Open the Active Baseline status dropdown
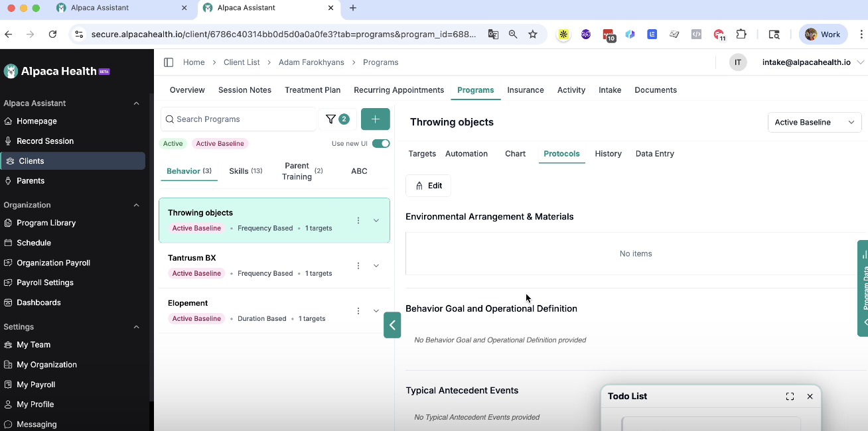 (814, 123)
